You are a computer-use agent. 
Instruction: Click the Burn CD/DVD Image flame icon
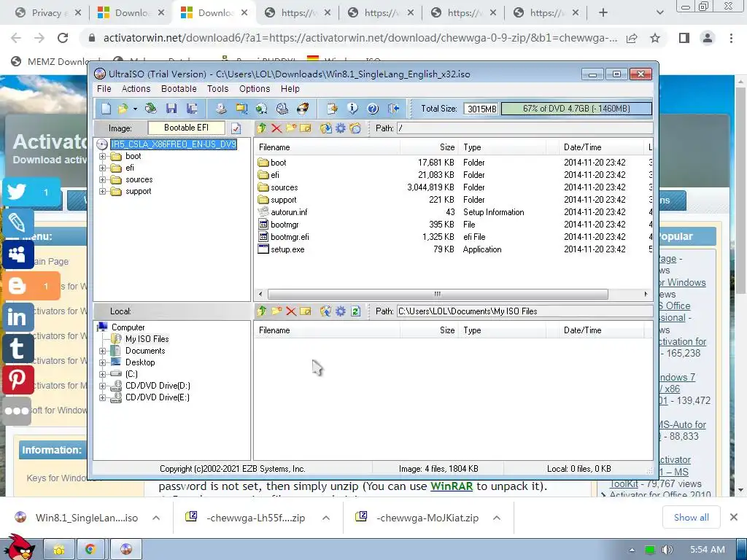303,109
